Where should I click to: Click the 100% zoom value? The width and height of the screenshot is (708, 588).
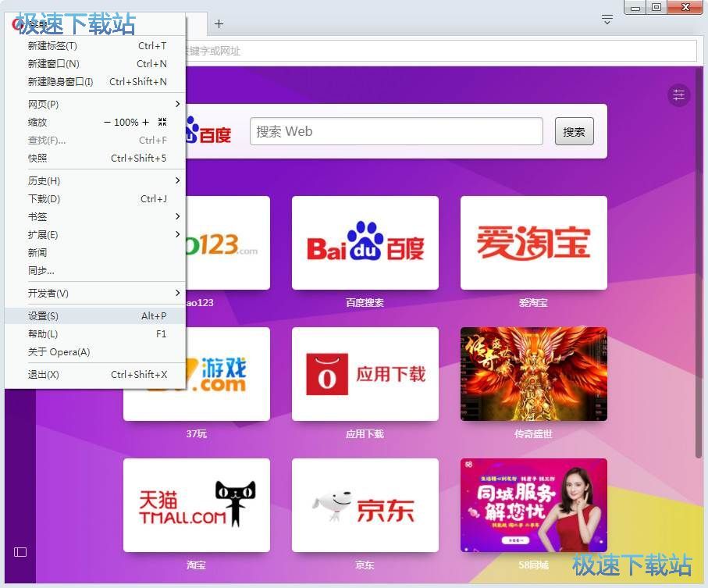tap(126, 123)
